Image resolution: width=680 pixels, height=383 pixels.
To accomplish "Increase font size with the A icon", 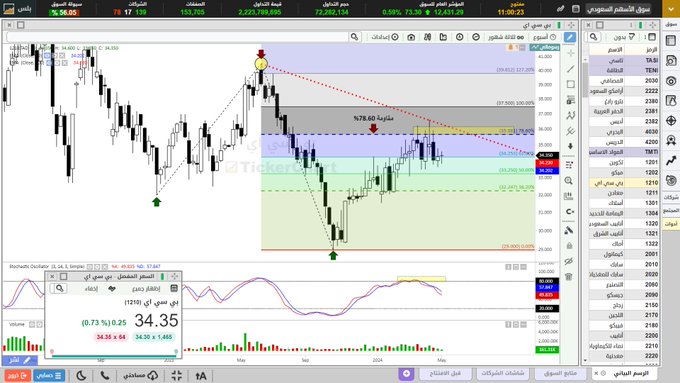I will coord(200,376).
